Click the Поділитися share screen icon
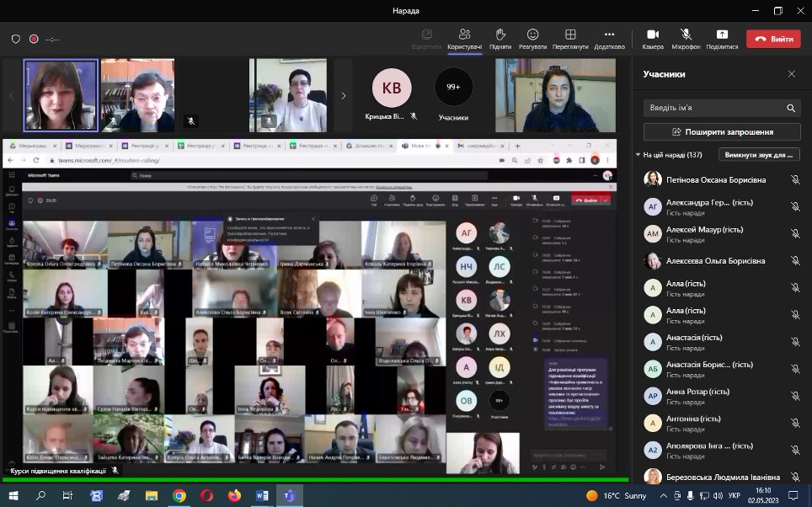The height and width of the screenshot is (507, 812). 722,39
